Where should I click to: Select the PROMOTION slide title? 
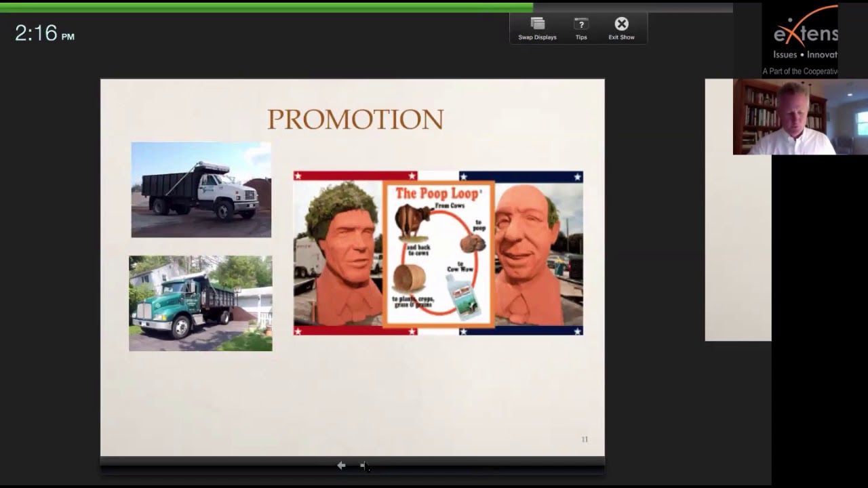point(355,119)
